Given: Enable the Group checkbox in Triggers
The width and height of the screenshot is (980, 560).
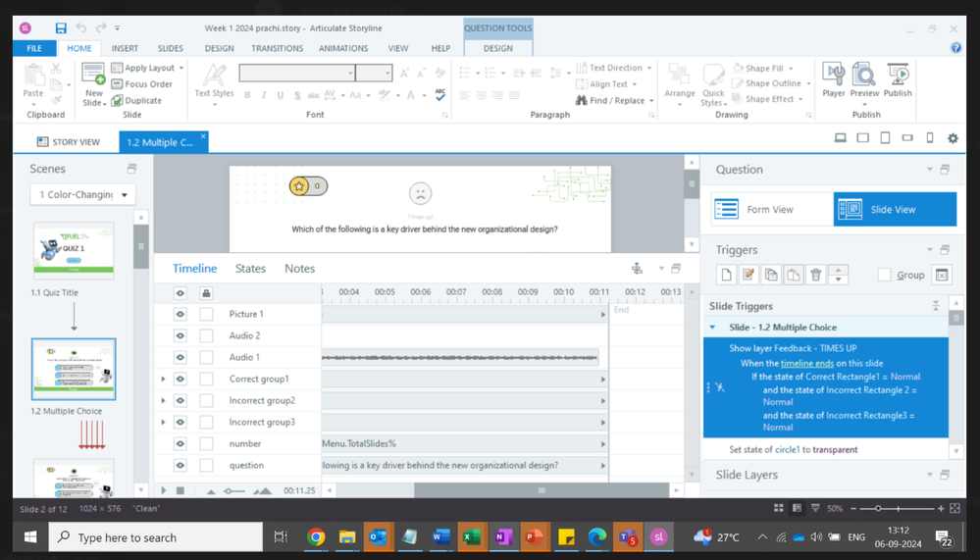Looking at the screenshot, I should [884, 275].
